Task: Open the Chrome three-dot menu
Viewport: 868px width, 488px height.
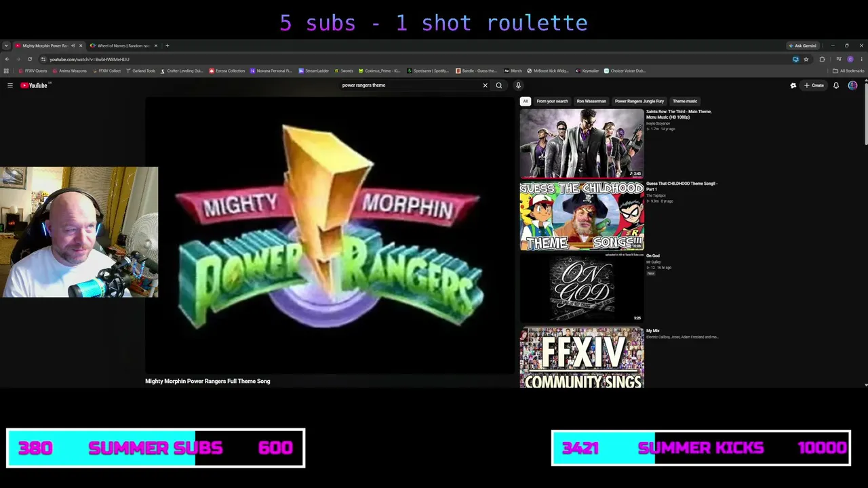Action: tap(861, 59)
